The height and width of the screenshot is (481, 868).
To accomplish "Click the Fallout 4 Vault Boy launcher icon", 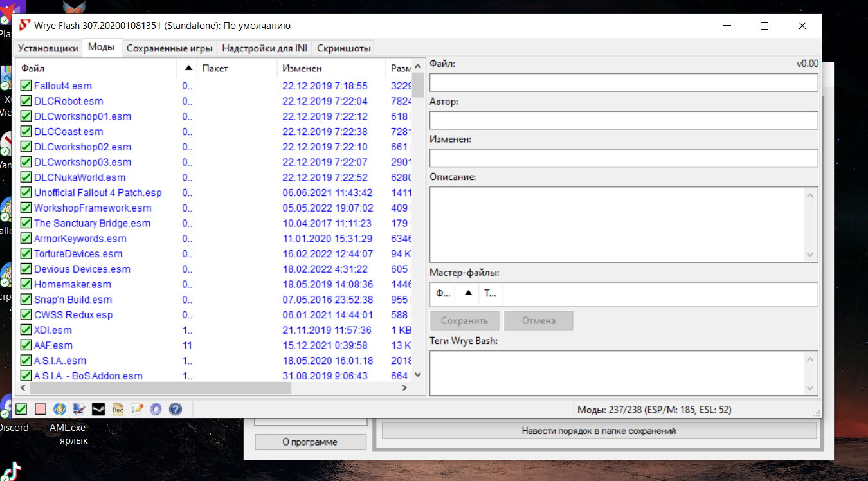I will tap(60, 409).
